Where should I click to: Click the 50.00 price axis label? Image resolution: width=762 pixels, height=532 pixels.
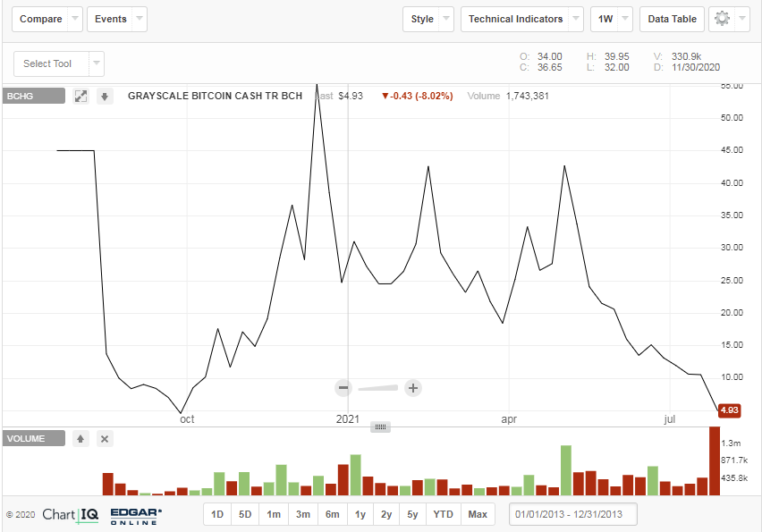click(732, 117)
